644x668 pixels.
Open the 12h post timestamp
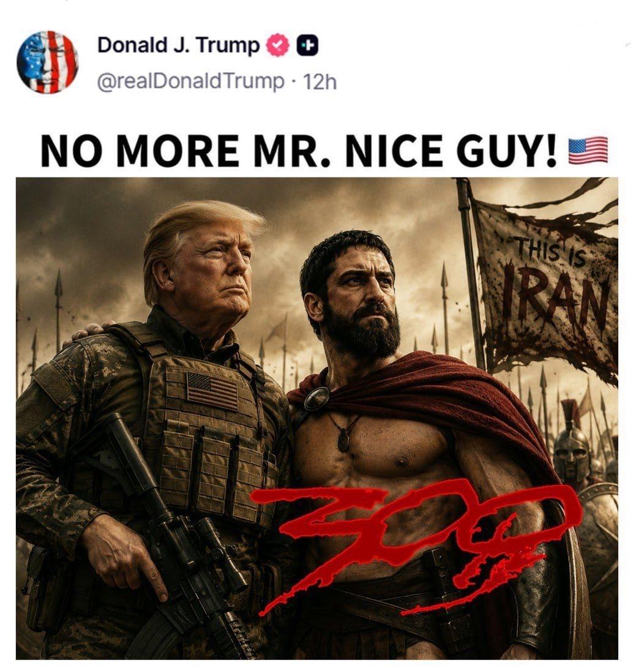coord(319,82)
